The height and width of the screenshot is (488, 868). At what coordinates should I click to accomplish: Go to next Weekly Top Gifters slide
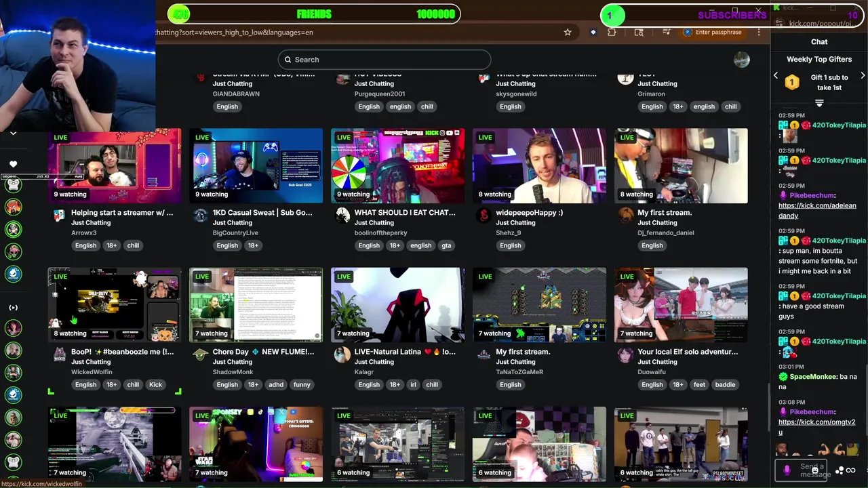[863, 76]
